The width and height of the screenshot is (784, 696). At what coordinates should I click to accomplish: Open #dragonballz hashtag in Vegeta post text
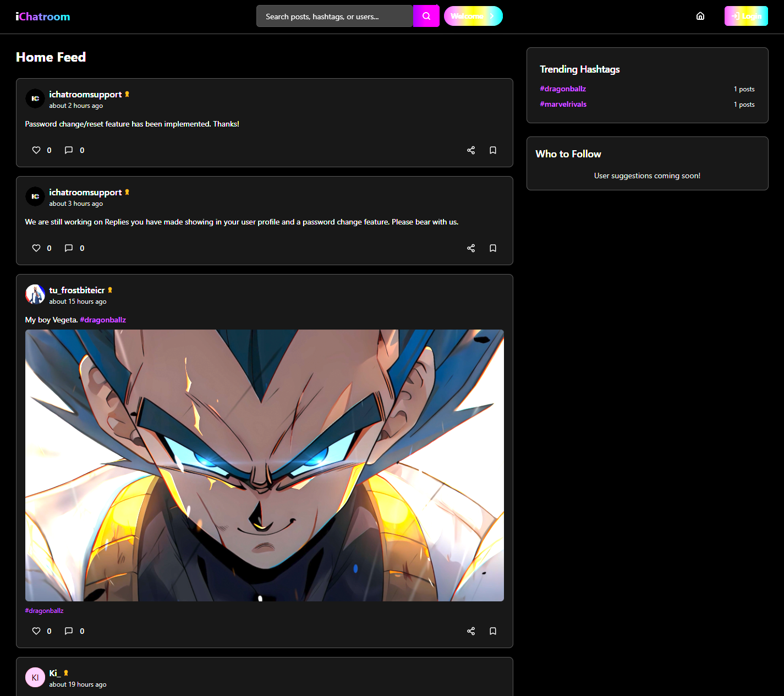[x=103, y=320]
